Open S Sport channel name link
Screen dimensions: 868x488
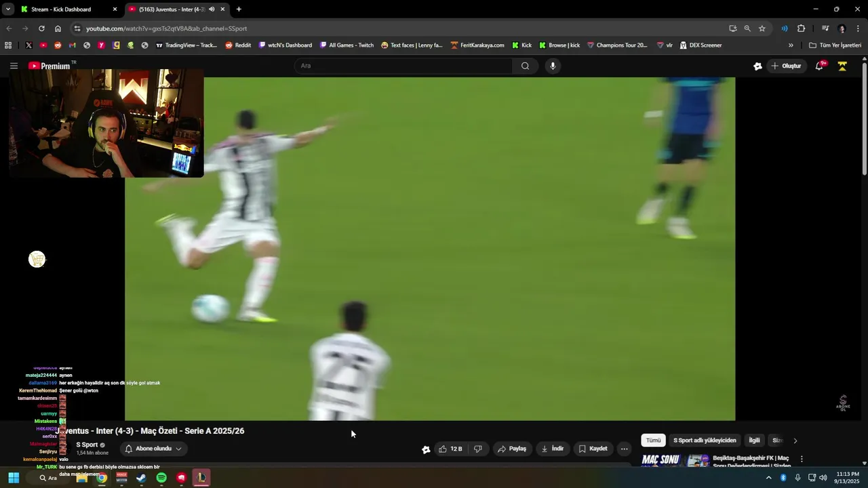point(87,445)
